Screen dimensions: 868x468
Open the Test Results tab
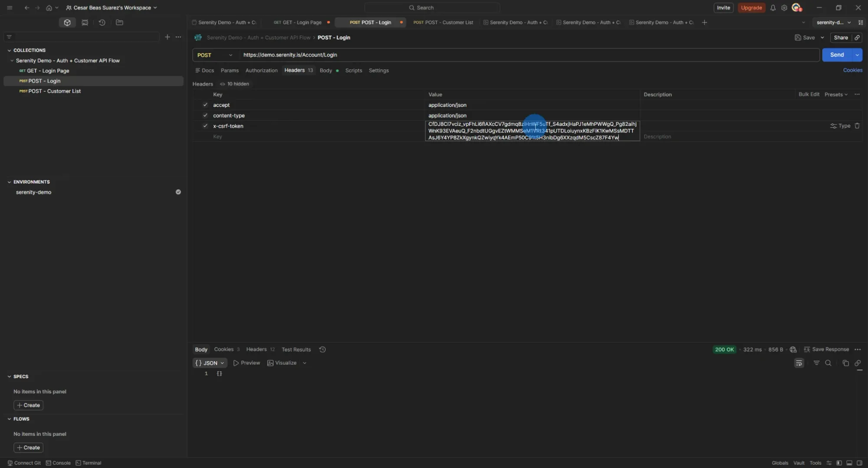[296, 349]
